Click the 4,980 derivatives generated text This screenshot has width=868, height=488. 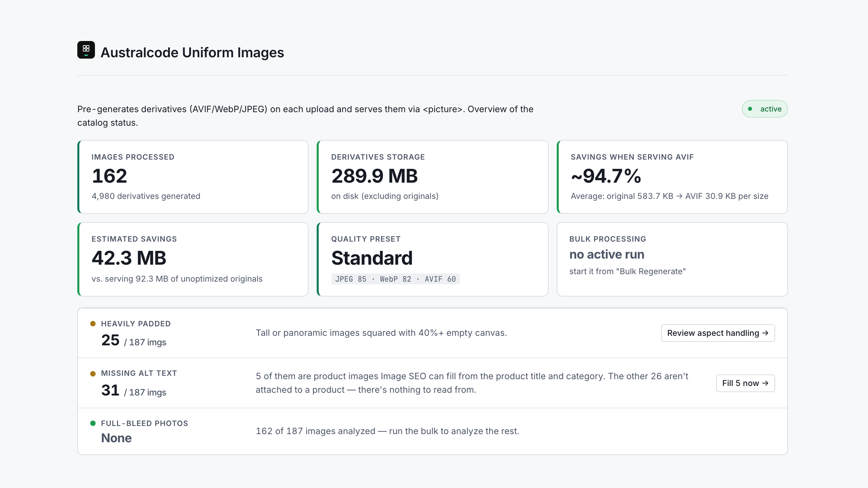click(x=146, y=196)
